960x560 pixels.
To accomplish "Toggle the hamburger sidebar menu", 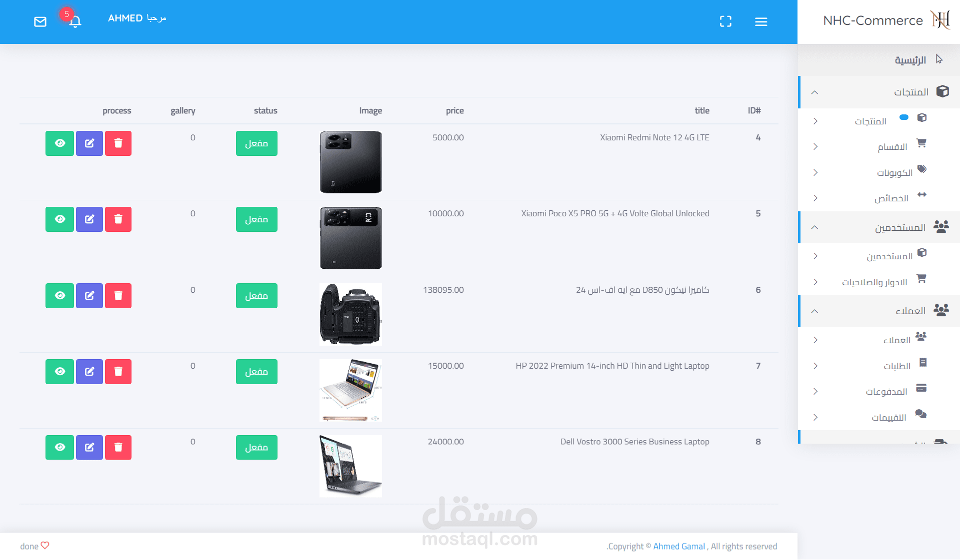I will coord(761,21).
